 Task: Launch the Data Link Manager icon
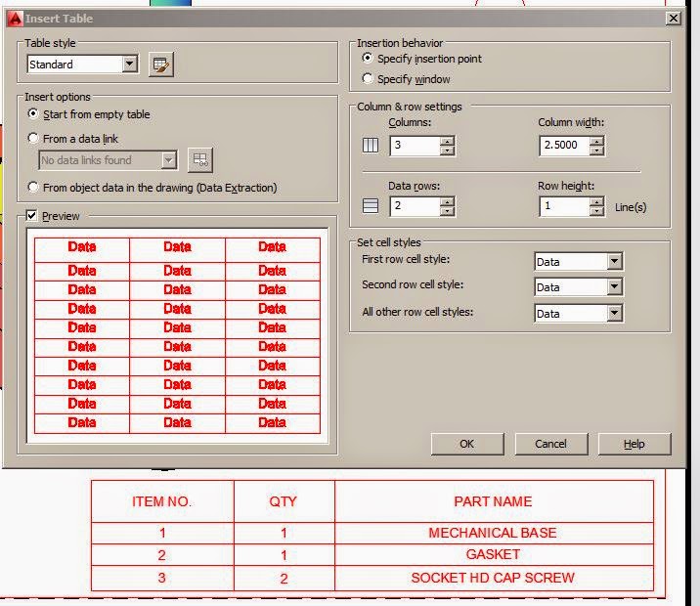click(x=200, y=159)
